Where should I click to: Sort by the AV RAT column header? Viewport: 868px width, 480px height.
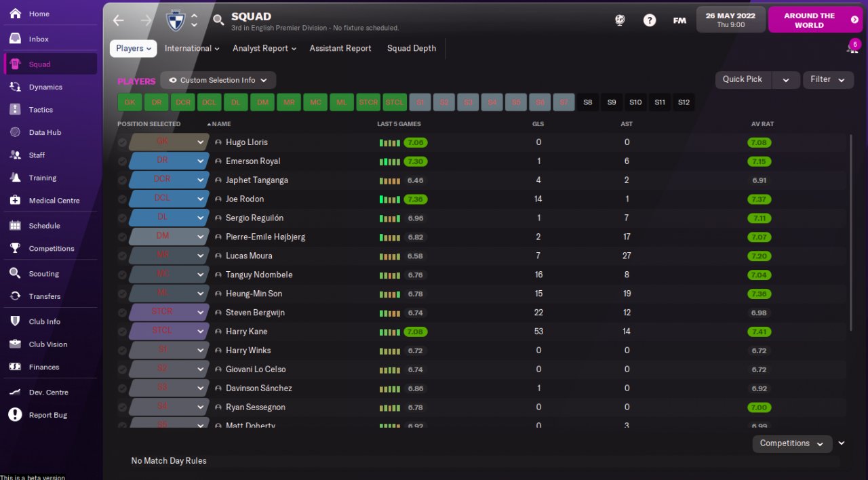pyautogui.click(x=762, y=124)
